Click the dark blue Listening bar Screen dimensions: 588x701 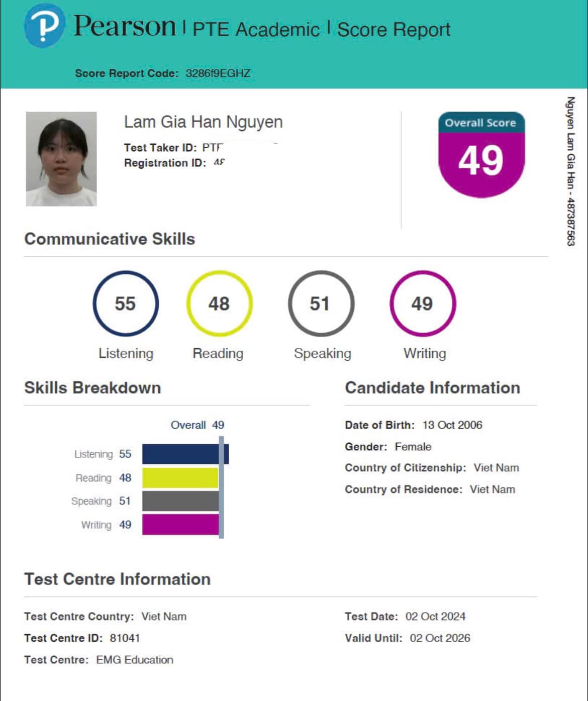click(185, 454)
